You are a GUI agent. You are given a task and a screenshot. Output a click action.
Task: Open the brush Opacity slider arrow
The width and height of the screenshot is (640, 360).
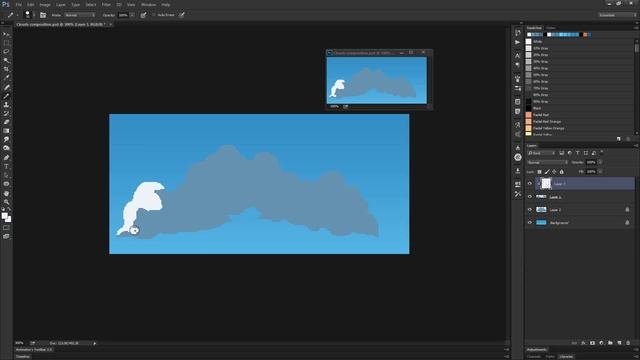point(132,15)
